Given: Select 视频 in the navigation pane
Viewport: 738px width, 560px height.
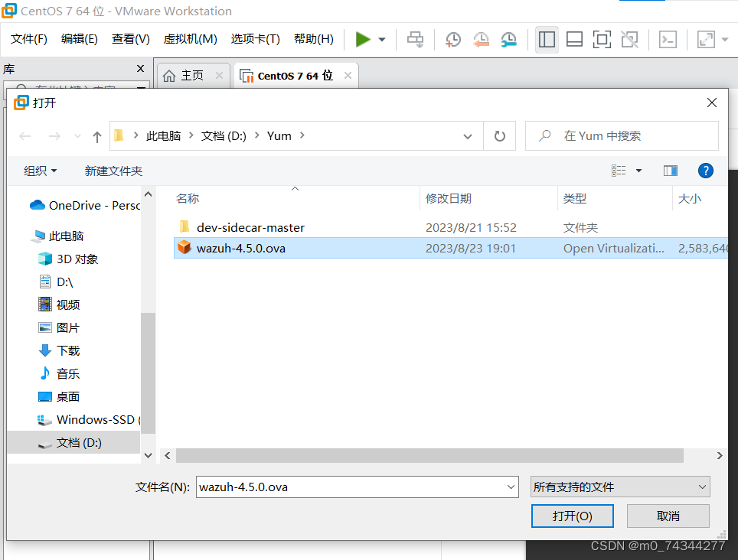Looking at the screenshot, I should point(60,304).
